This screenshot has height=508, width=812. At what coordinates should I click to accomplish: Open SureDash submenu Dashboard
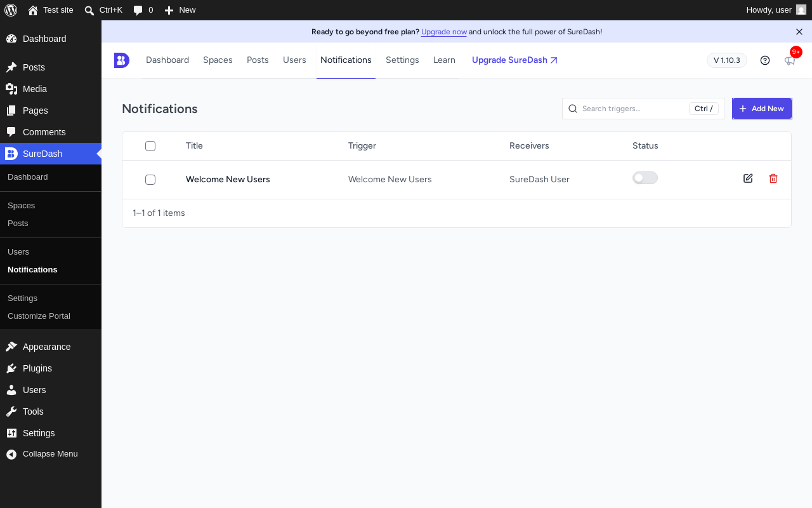click(51, 177)
